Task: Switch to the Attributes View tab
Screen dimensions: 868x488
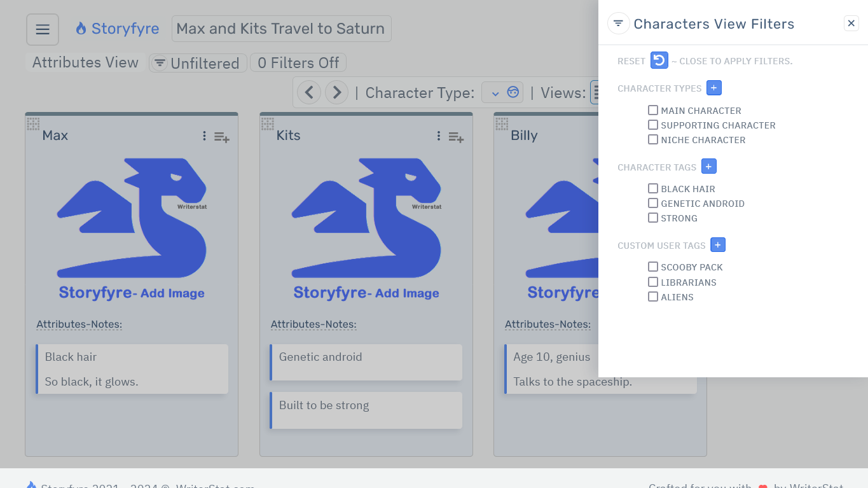Action: (x=83, y=62)
